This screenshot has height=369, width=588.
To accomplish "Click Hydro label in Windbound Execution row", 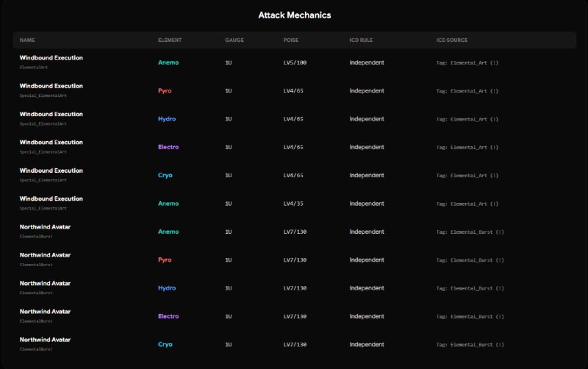I will point(167,119).
